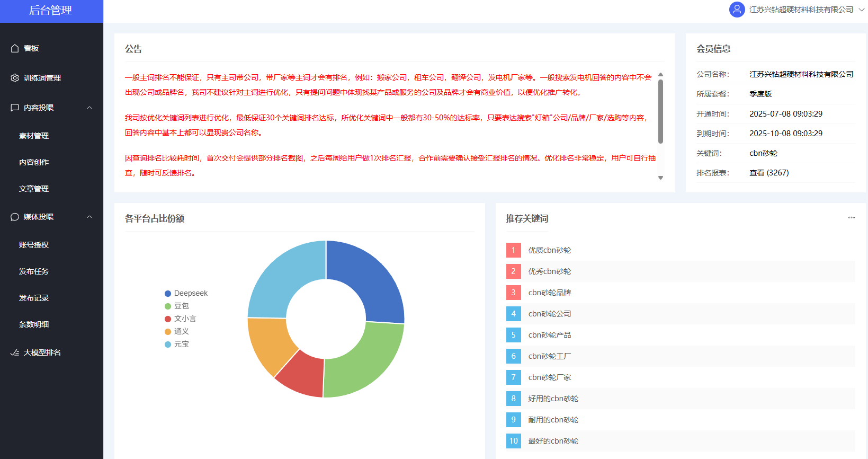Click 查看 (3267) ranking report link

[x=769, y=173]
